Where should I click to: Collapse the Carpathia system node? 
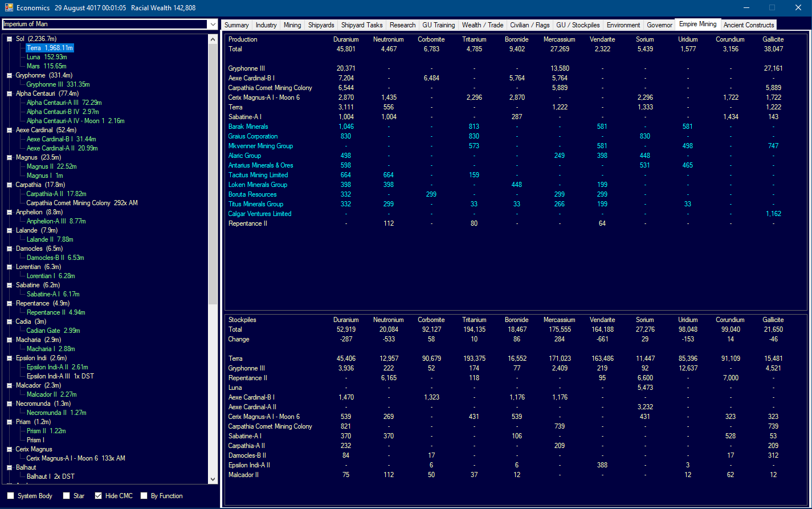(10, 185)
